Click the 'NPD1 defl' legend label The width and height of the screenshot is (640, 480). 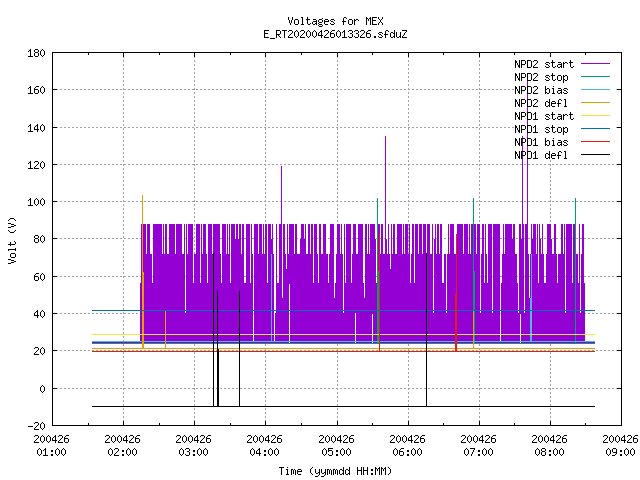coord(541,155)
